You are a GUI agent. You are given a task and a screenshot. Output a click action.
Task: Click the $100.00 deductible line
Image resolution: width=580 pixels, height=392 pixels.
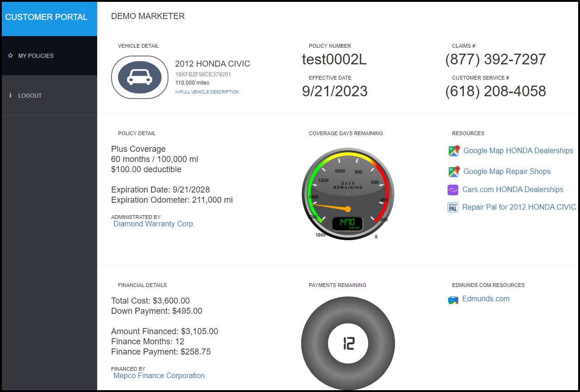146,169
